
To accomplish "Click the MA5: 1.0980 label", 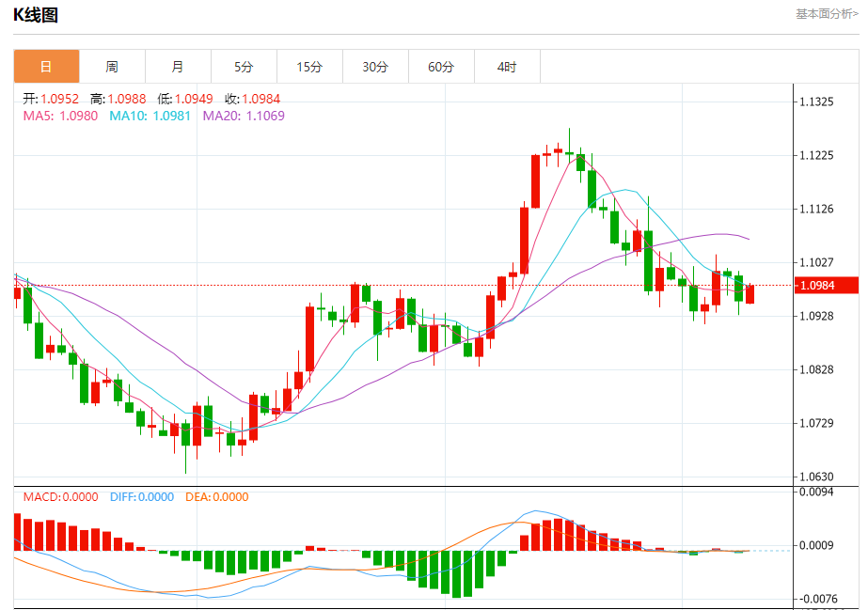I will point(60,116).
